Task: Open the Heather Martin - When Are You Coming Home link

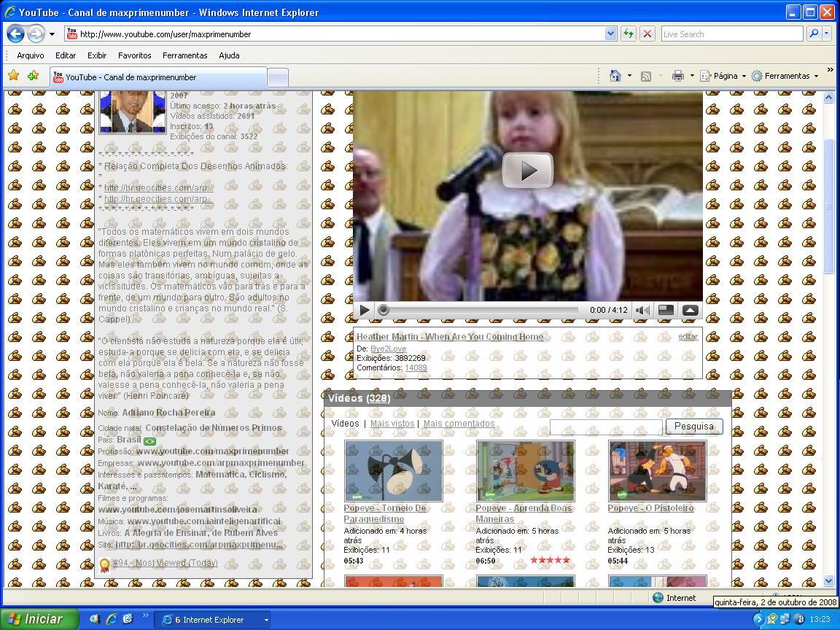Action: click(450, 336)
